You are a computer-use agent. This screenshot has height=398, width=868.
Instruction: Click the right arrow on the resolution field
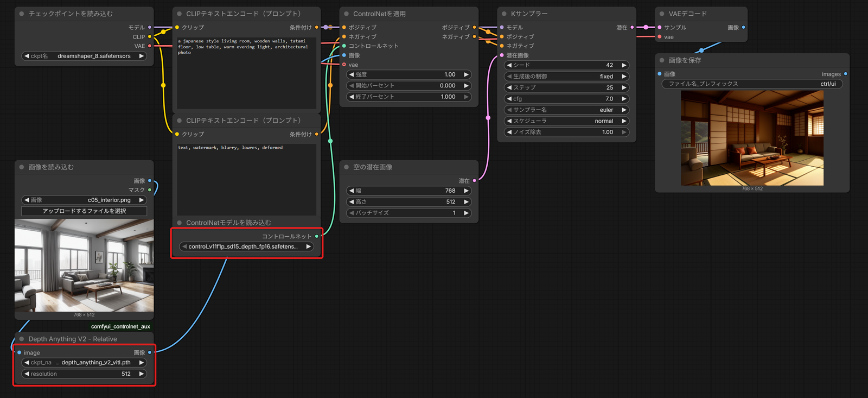(x=142, y=374)
